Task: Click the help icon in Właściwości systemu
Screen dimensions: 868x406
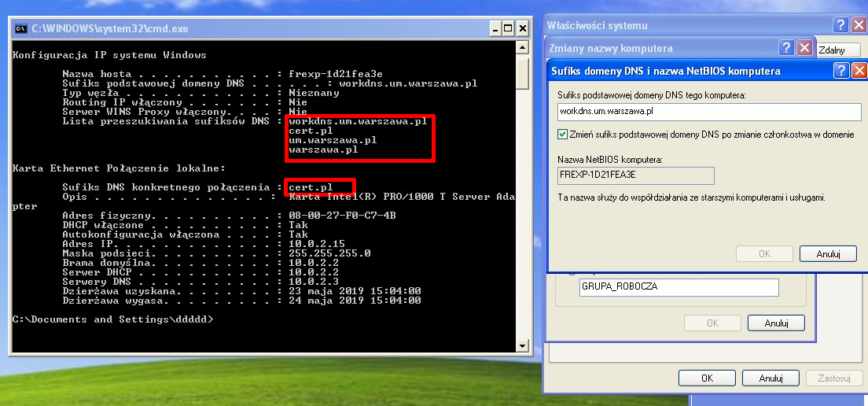Action: 840,25
